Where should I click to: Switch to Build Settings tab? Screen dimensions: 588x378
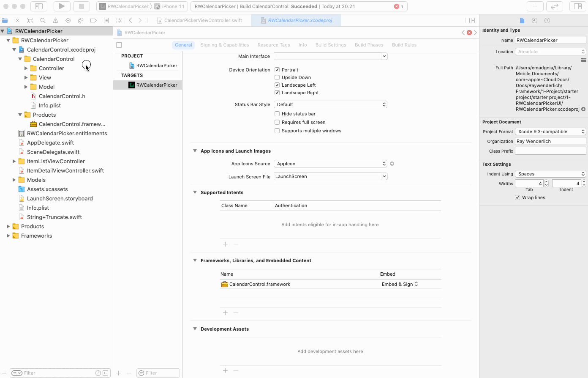tap(331, 45)
